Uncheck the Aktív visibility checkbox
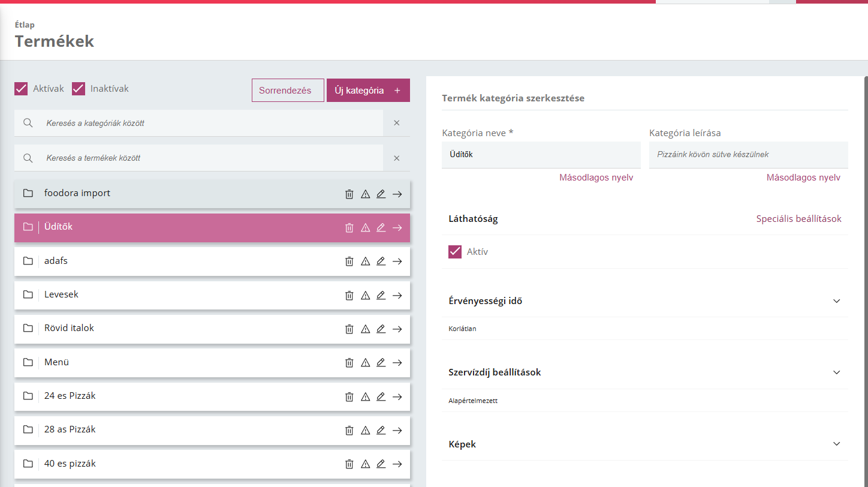Screen dimensions: 868x487 tap(455, 252)
